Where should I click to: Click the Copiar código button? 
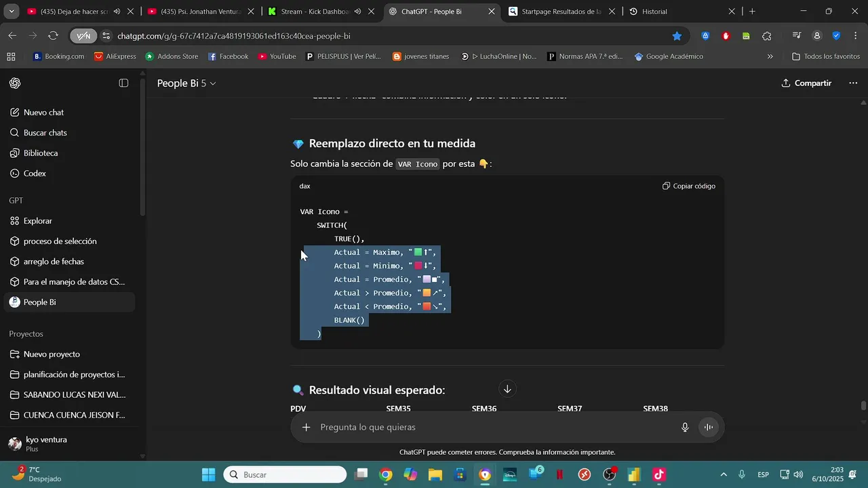689,186
